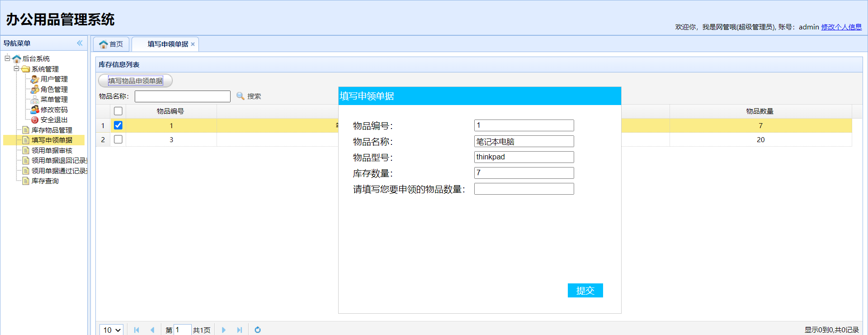The height and width of the screenshot is (335, 868).
Task: Click the page number input in pager
Action: 183,330
